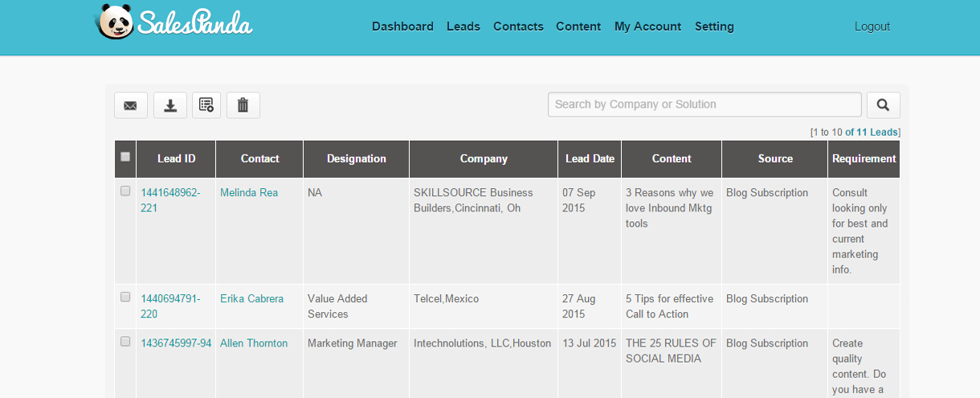Tick the checkbox for Allen Thornton row
This screenshot has height=398, width=980.
pos(125,342)
